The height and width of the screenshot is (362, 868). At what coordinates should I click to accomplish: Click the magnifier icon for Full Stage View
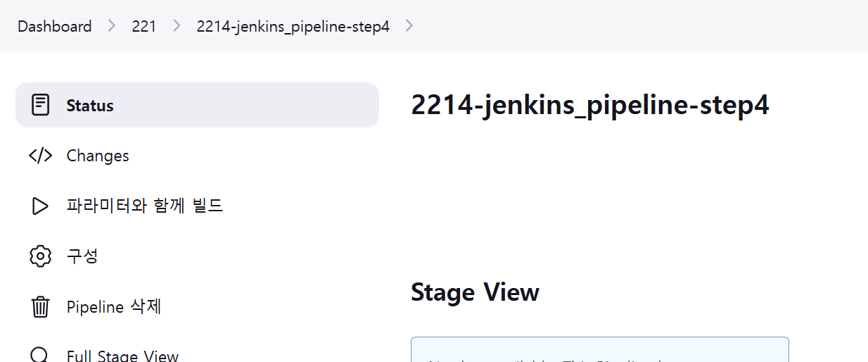click(x=41, y=355)
